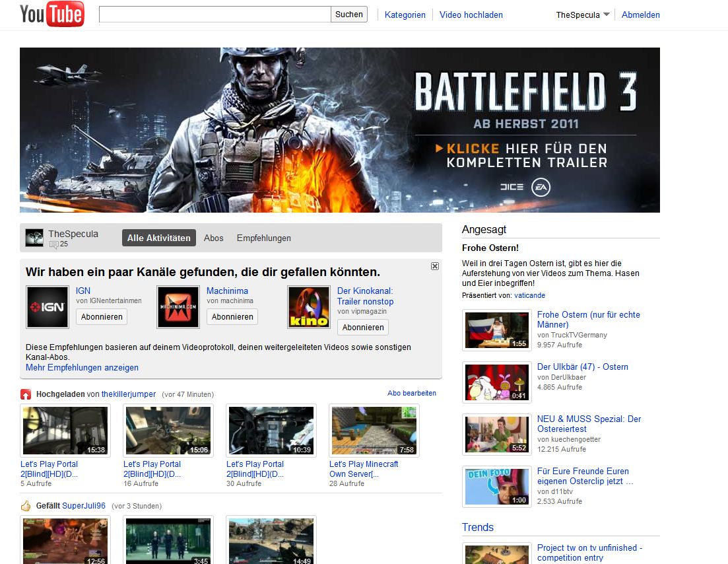Open NEU & MUSS Spezial: Der Ostereiertest

click(589, 424)
